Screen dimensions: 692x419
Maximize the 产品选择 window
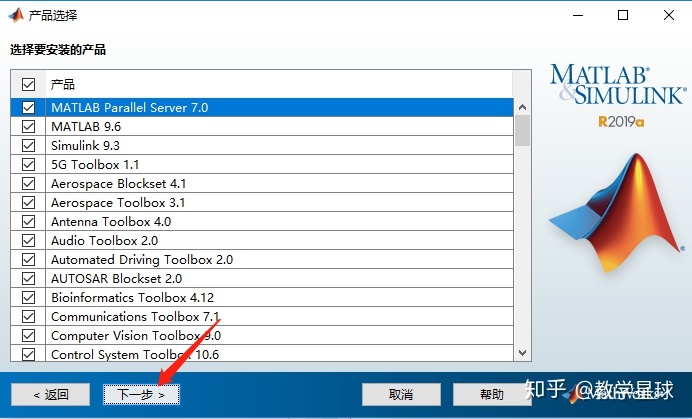coord(623,15)
